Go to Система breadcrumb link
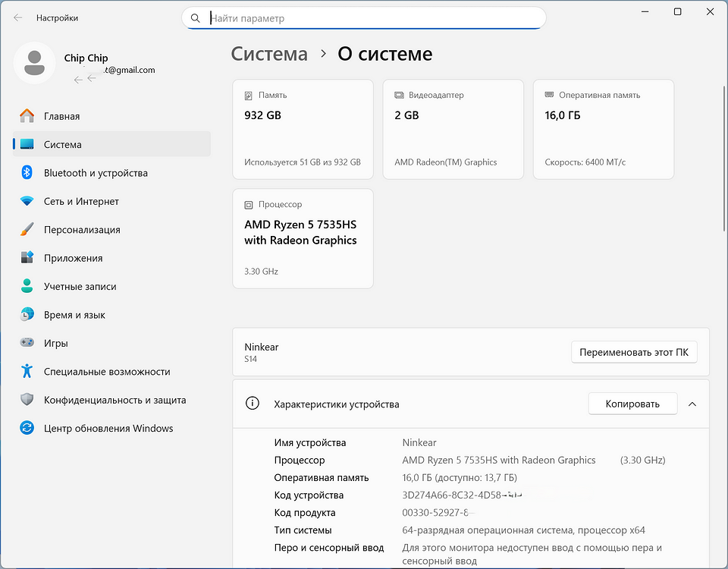 (x=269, y=54)
